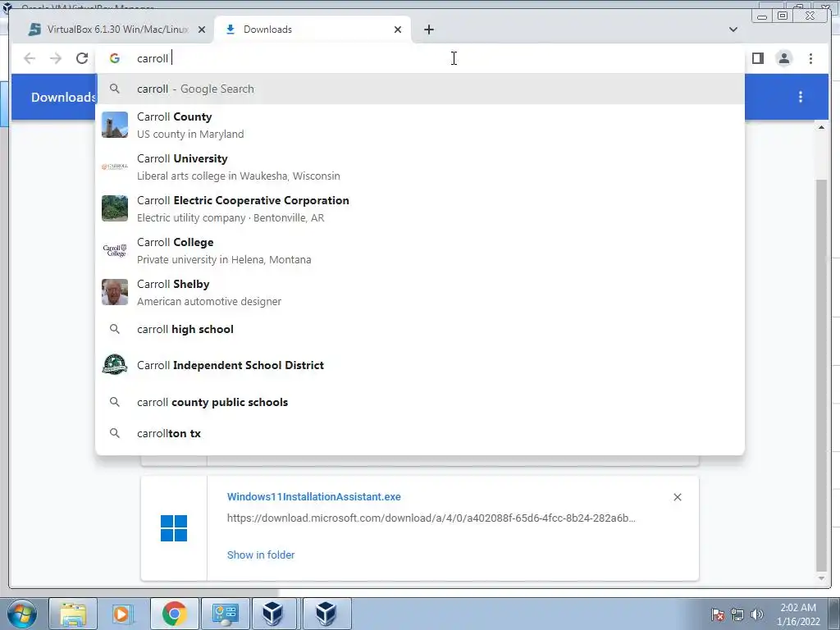Open a new tab with plus button
Viewport: 840px width, 630px height.
(428, 30)
